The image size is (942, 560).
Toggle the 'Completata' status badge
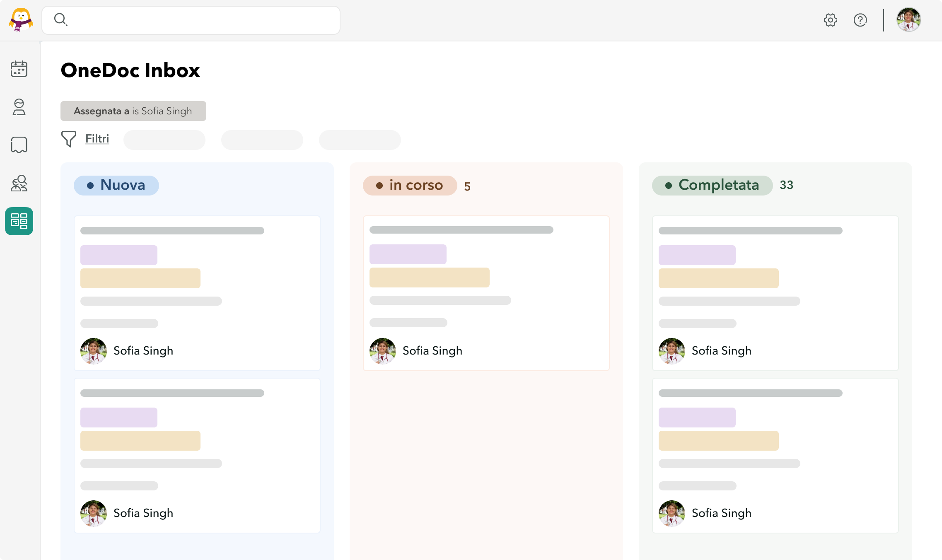click(712, 185)
